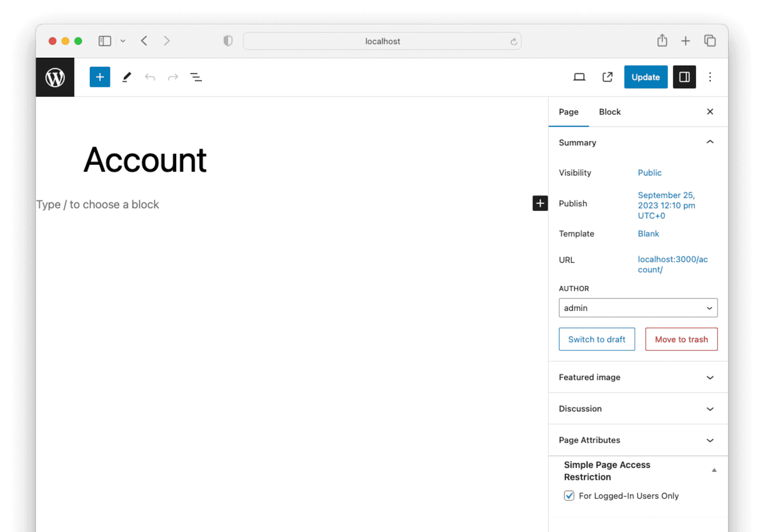Expand the Page Attributes section

pos(638,440)
